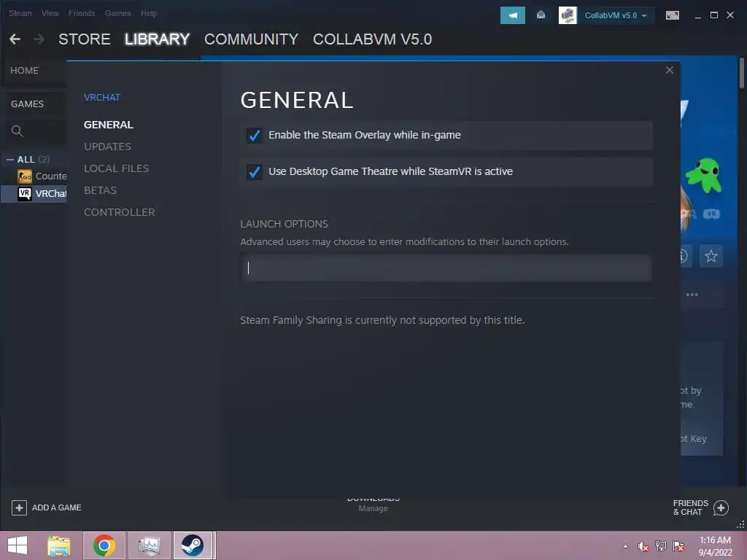Open Google Chrome from taskbar

104,545
